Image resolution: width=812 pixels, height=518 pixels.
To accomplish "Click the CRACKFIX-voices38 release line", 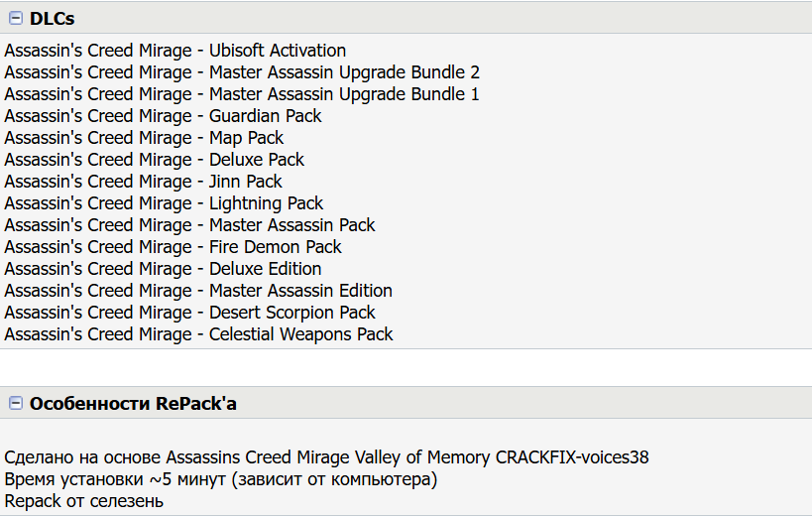I will coord(326,457).
